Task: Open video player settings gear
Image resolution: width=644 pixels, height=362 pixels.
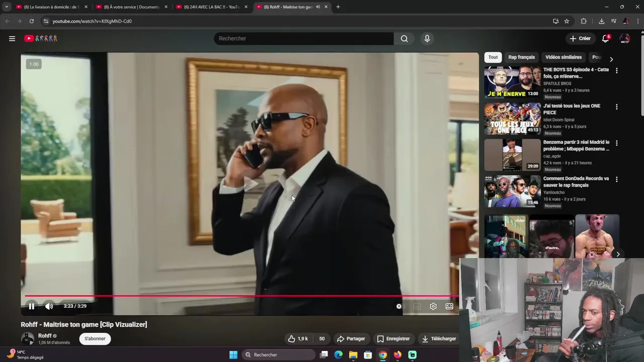Action: click(433, 306)
